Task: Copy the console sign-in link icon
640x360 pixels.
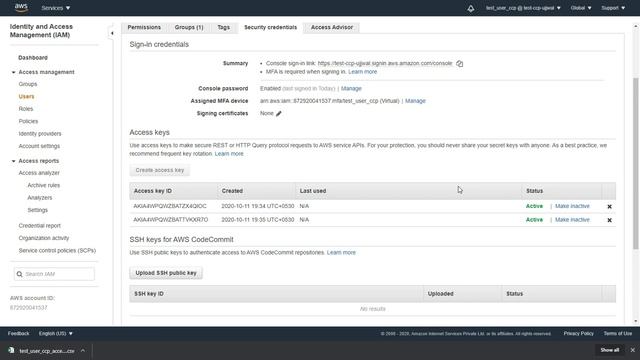Action: tap(460, 64)
